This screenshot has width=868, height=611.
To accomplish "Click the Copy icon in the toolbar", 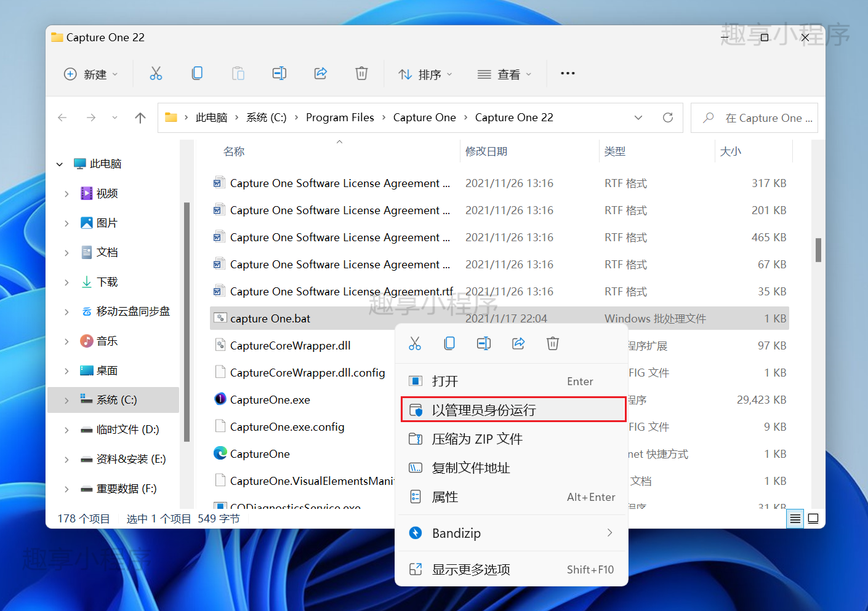I will coord(197,74).
